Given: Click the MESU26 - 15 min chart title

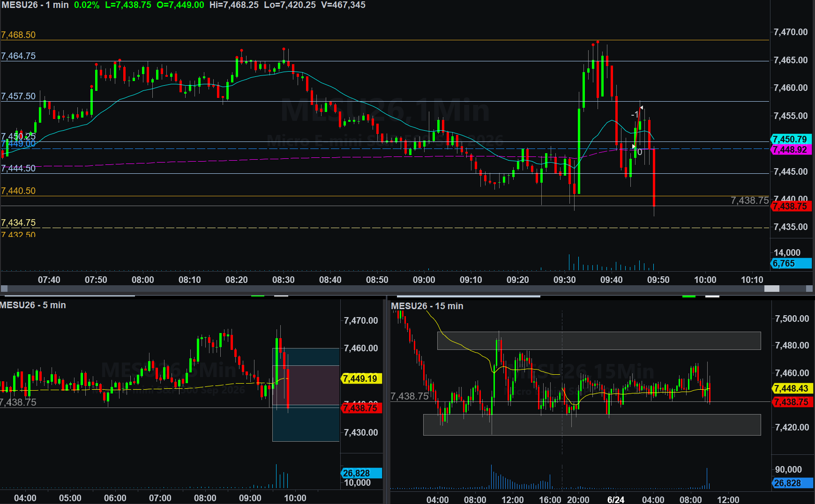Looking at the screenshot, I should click(x=427, y=306).
